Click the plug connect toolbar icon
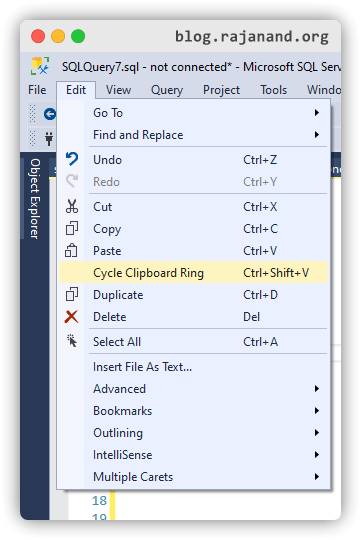Viewport: 361px width, 540px height. pyautogui.click(x=49, y=138)
